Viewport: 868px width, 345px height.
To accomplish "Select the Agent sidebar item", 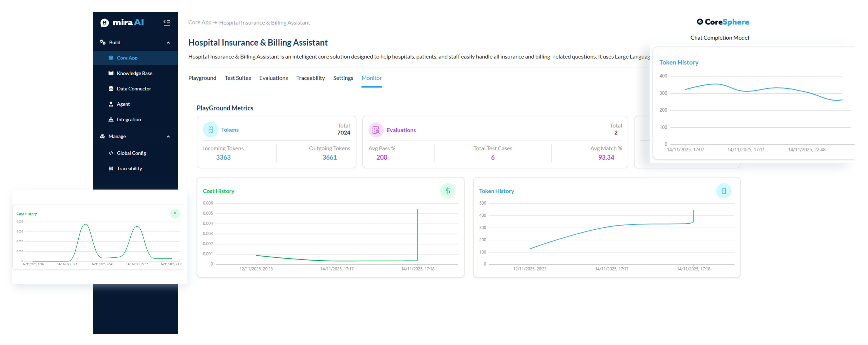I will click(x=123, y=104).
